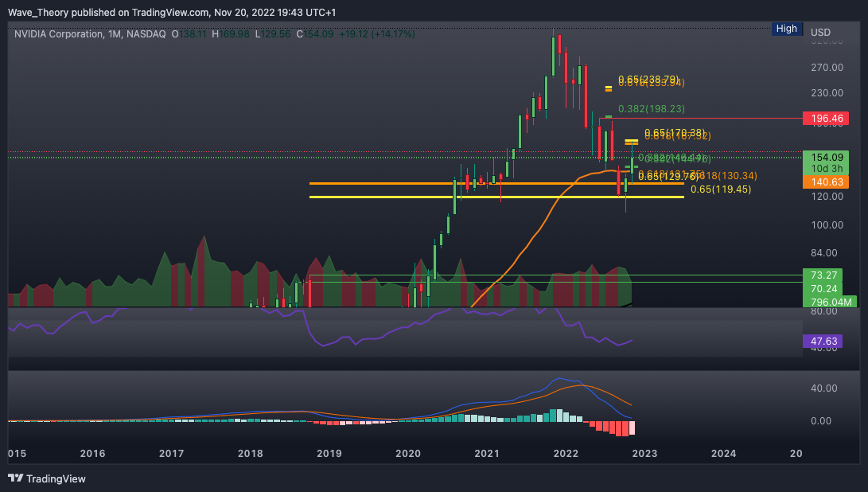The image size is (868, 492).
Task: Select the purple RSI indicator line
Action: 320,329
